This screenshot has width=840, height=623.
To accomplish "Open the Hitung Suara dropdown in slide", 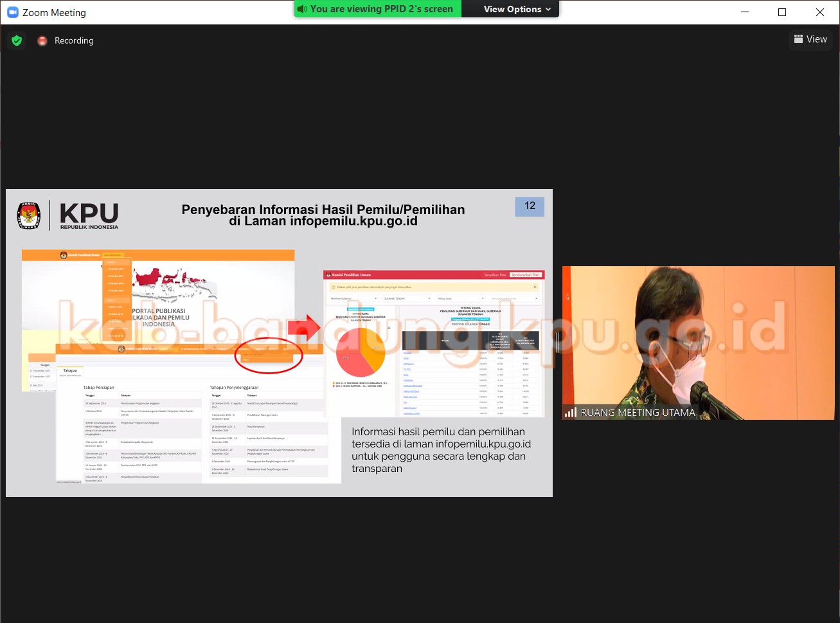I will click(x=460, y=298).
